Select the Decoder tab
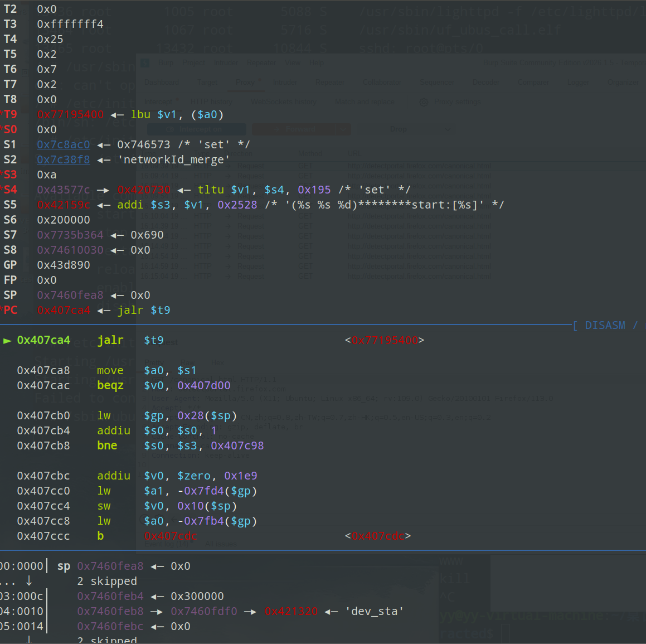Screen dimensions: 646x644 click(486, 83)
